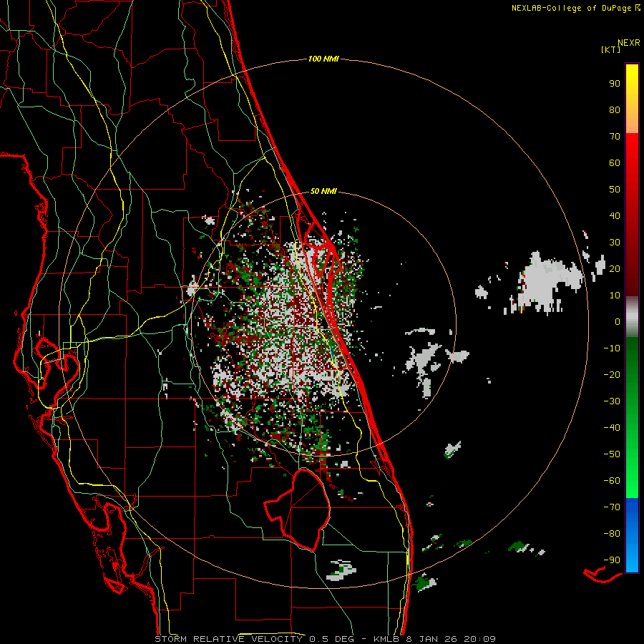Viewport: 644px width, 644px height.
Task: Click the blue bottom segment of the color bar
Action: 632,535
